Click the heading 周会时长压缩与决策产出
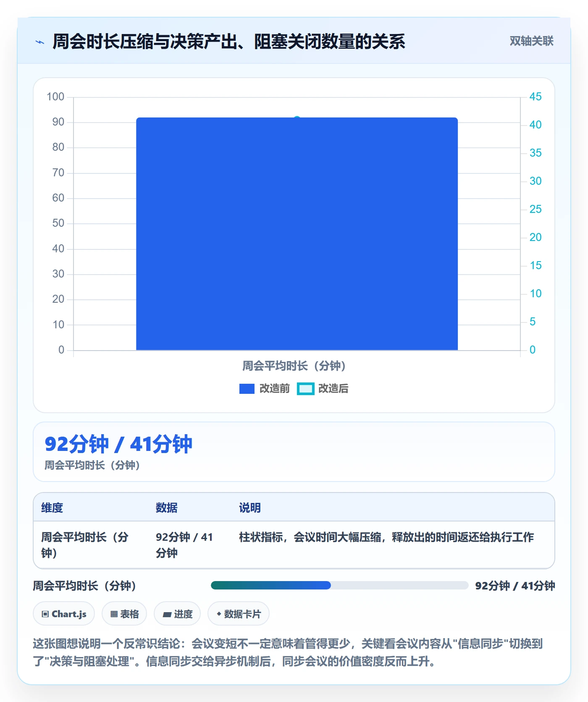 [x=229, y=42]
